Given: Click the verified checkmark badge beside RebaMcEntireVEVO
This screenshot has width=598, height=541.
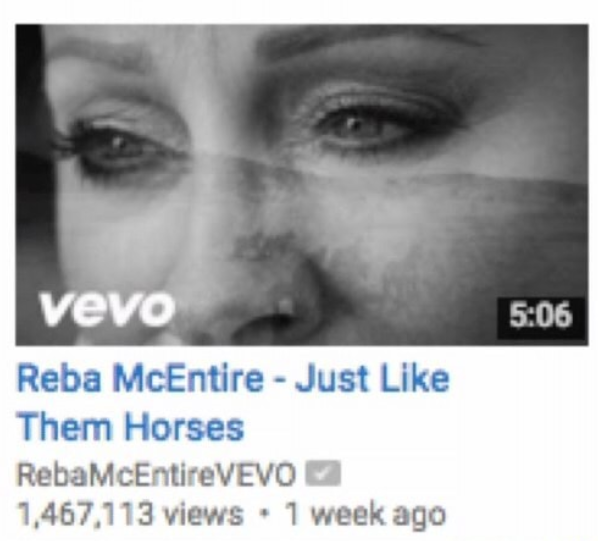Looking at the screenshot, I should [323, 474].
